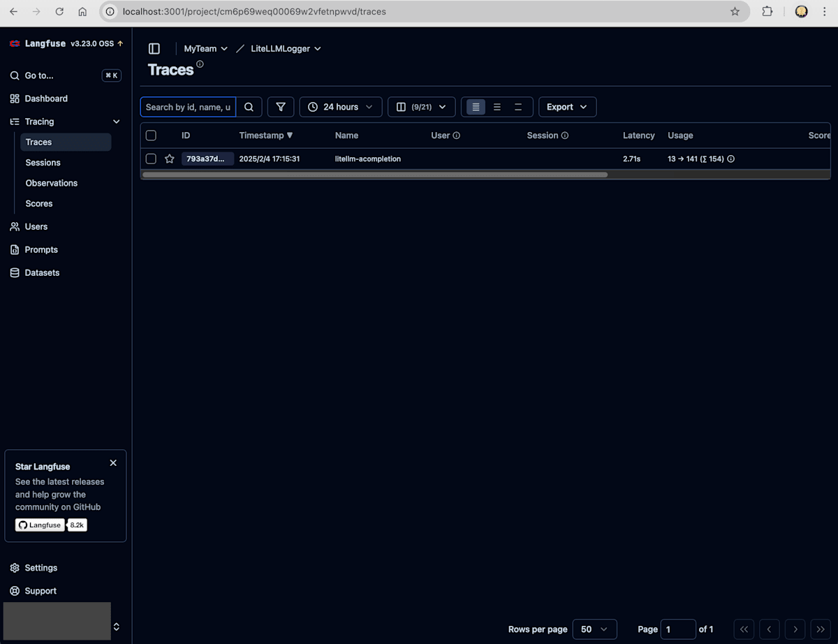Open the Chrome three-dot menu

click(x=824, y=11)
